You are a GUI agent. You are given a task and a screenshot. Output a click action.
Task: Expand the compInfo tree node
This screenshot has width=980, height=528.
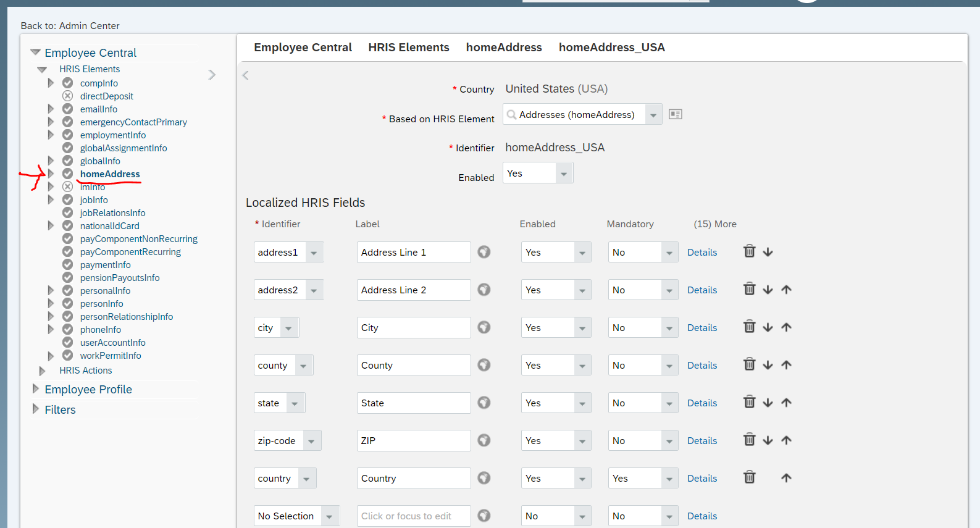click(x=51, y=83)
